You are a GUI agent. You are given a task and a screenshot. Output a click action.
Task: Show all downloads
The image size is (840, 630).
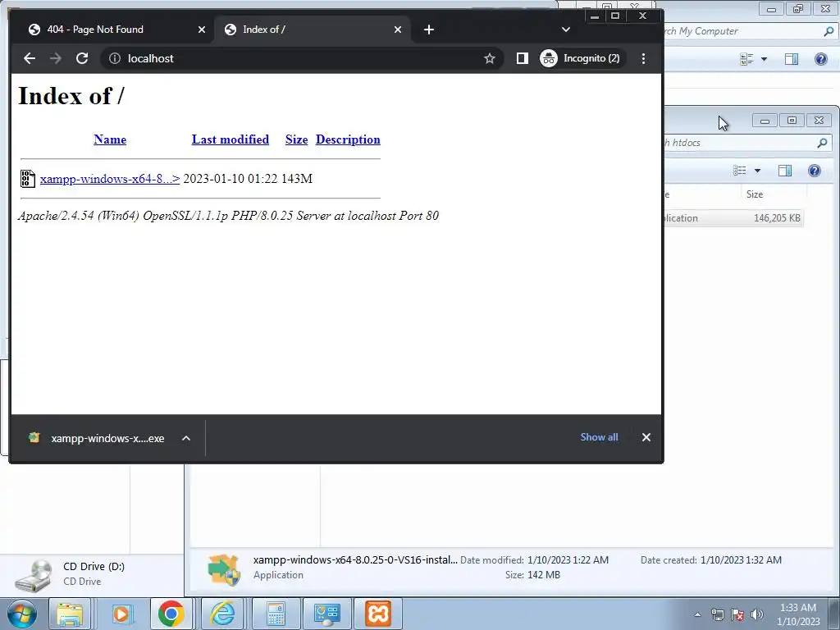coord(599,437)
